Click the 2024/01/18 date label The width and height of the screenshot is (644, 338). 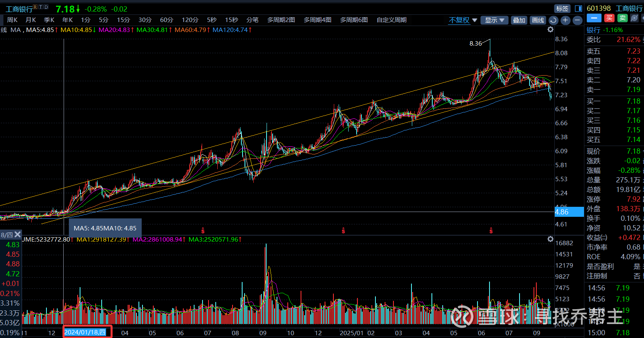(85, 332)
